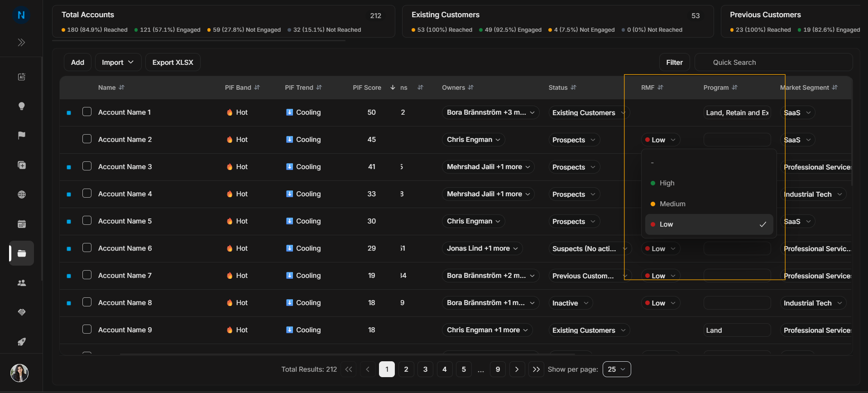Image resolution: width=868 pixels, height=393 pixels.
Task: Sort by Owners column sort icon
Action: pyautogui.click(x=471, y=87)
